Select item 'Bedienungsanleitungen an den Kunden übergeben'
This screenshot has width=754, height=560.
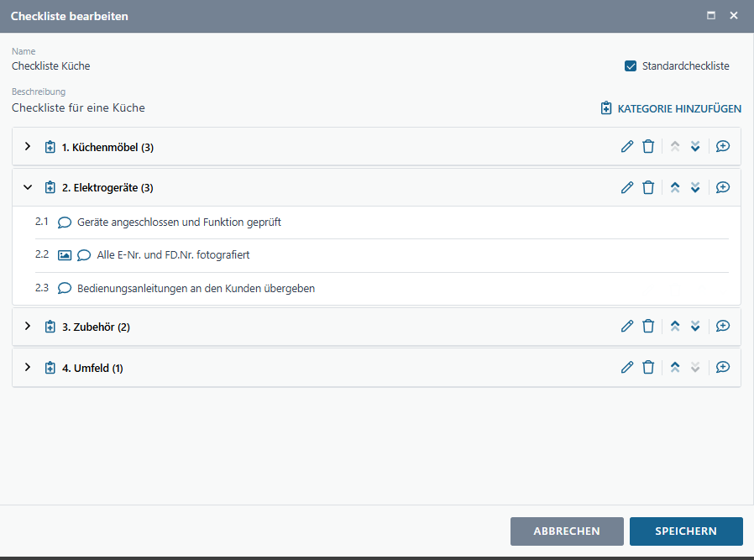(196, 289)
